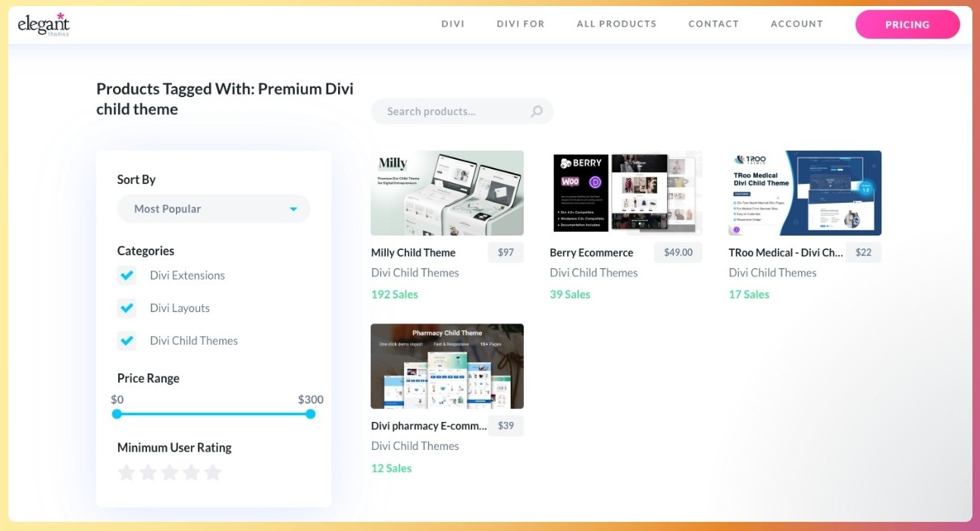Click the $300 price range handle
The width and height of the screenshot is (980, 531).
[311, 414]
